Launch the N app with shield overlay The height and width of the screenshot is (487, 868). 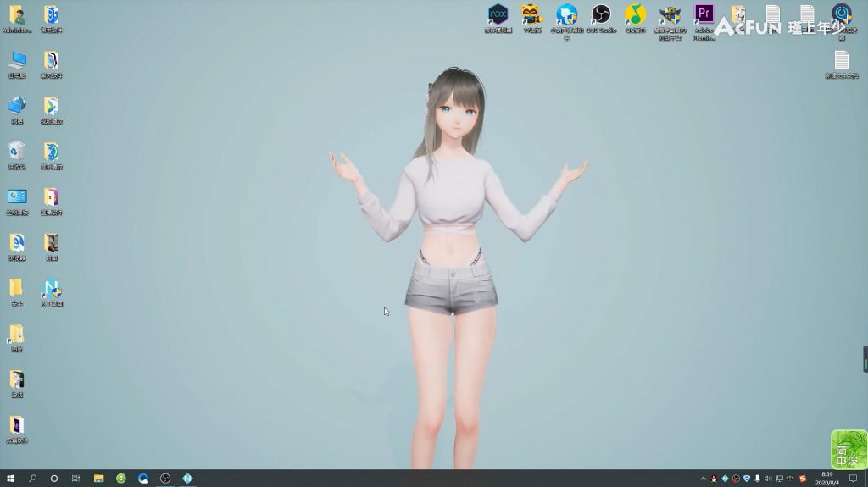coord(52,291)
